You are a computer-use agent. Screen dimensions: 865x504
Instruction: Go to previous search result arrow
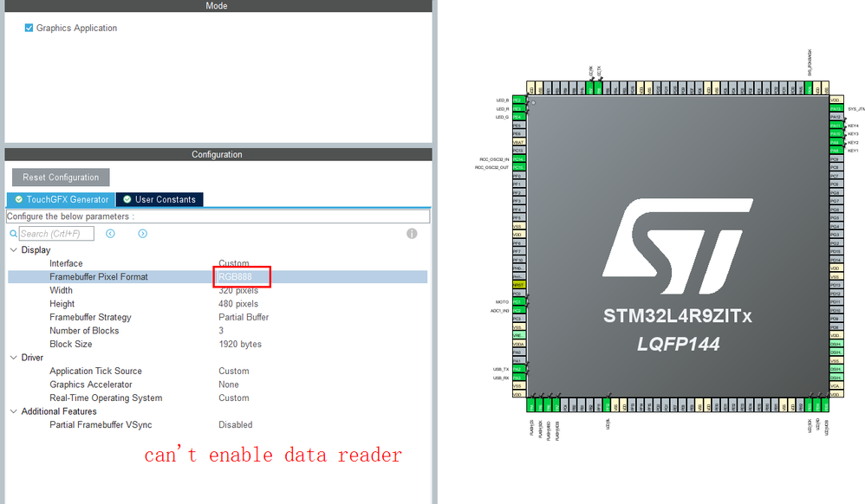pyautogui.click(x=110, y=234)
